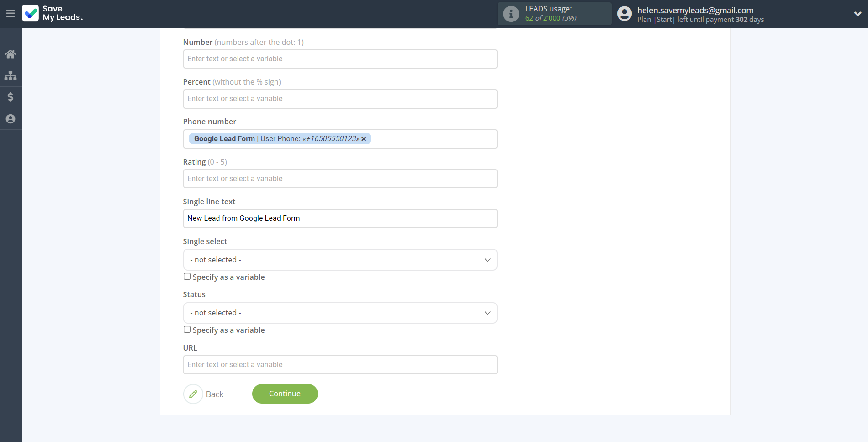Click the Continue button
This screenshot has height=442, width=868.
[x=285, y=394]
